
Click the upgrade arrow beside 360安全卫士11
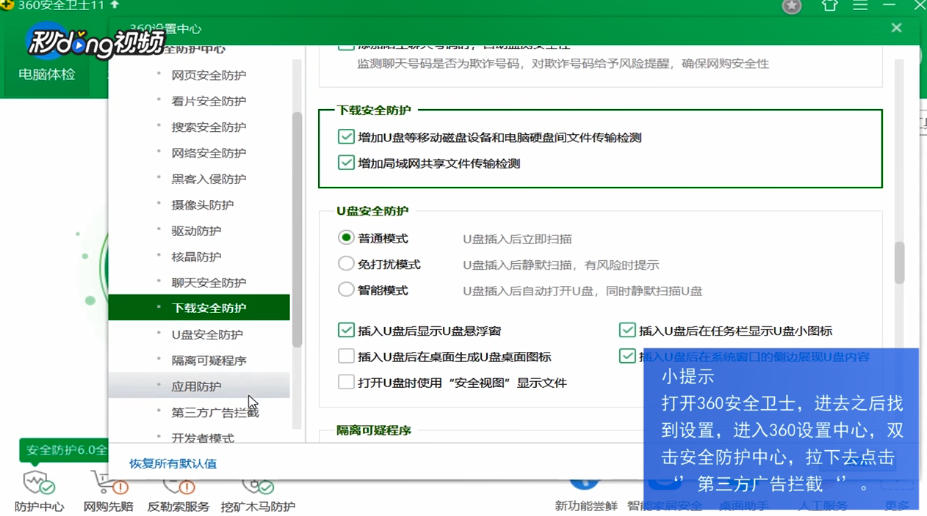(115, 5)
